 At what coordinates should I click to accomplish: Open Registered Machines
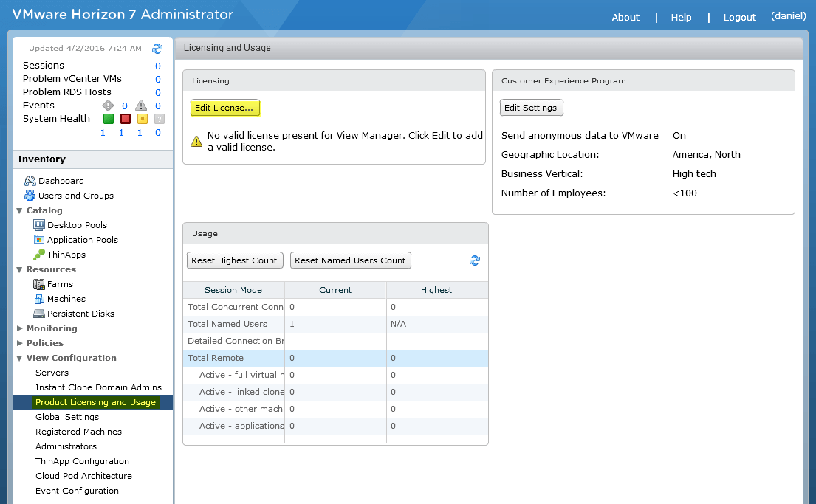pos(78,432)
